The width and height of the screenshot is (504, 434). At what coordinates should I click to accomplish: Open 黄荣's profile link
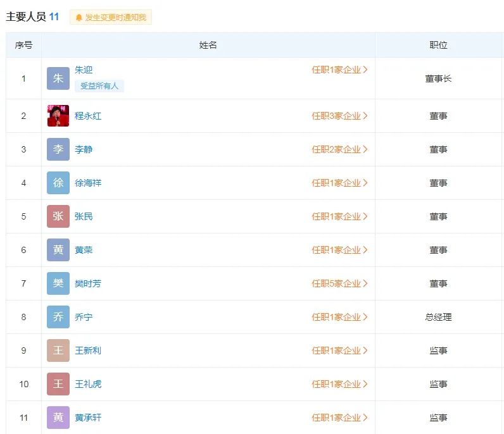(x=84, y=250)
